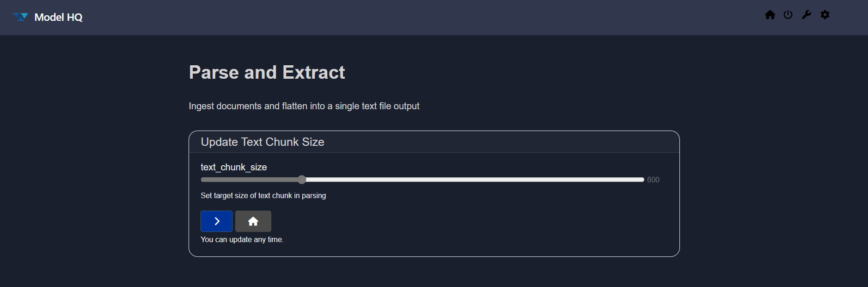Click the 'Ingest documents and flatten' description text
868x287 pixels.
tap(304, 106)
